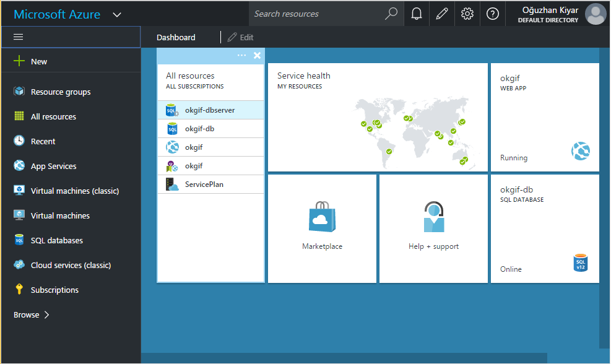Viewport: 611px width, 364px height.
Task: Click the vertical scrollbar on the right edge
Action: 604,197
